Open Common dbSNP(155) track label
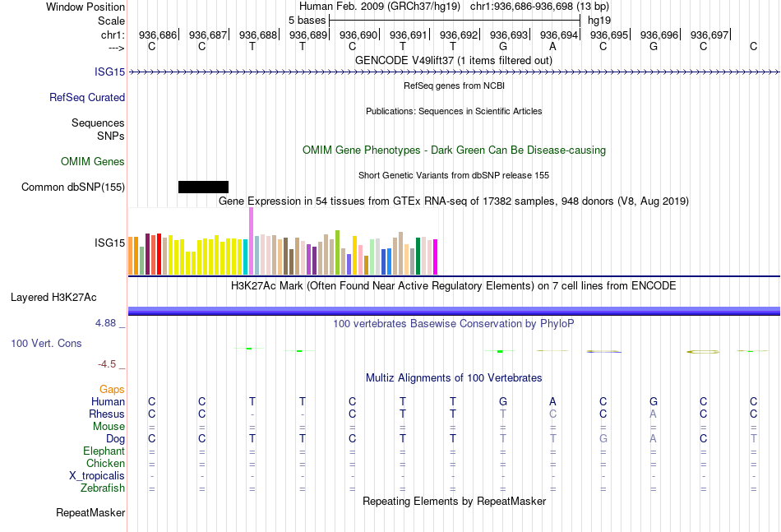Viewport: 781px width, 532px height. (x=73, y=187)
